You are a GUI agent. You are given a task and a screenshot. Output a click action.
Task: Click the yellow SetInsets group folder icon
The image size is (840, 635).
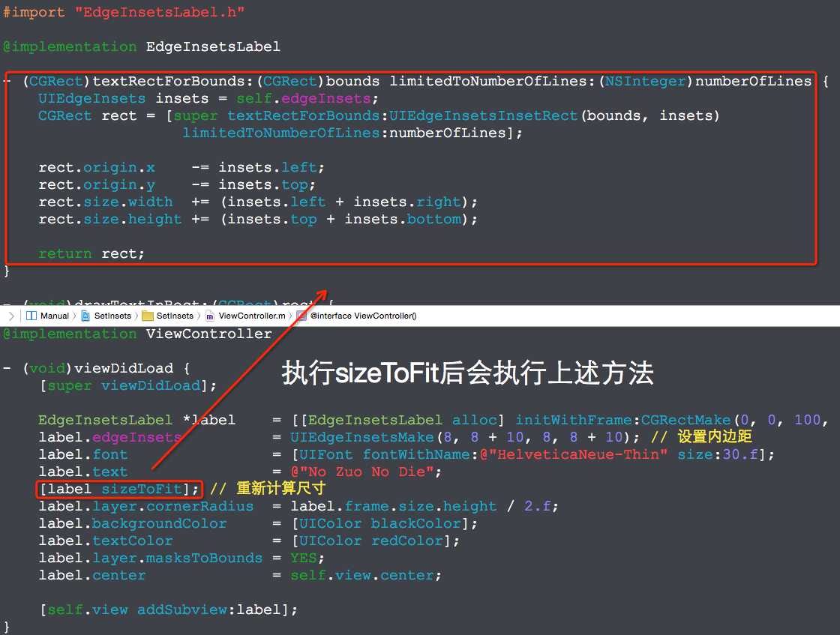point(148,316)
